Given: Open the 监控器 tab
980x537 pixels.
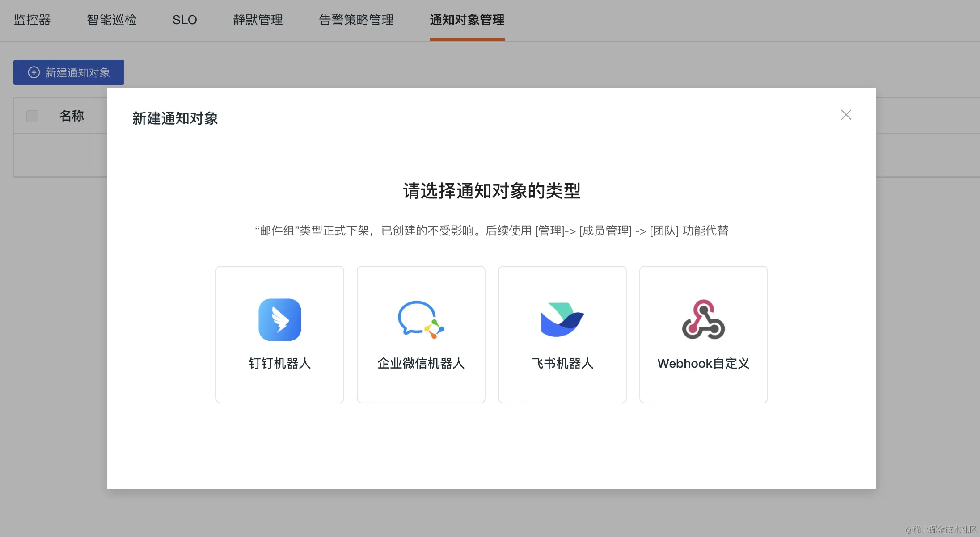Looking at the screenshot, I should pos(32,20).
